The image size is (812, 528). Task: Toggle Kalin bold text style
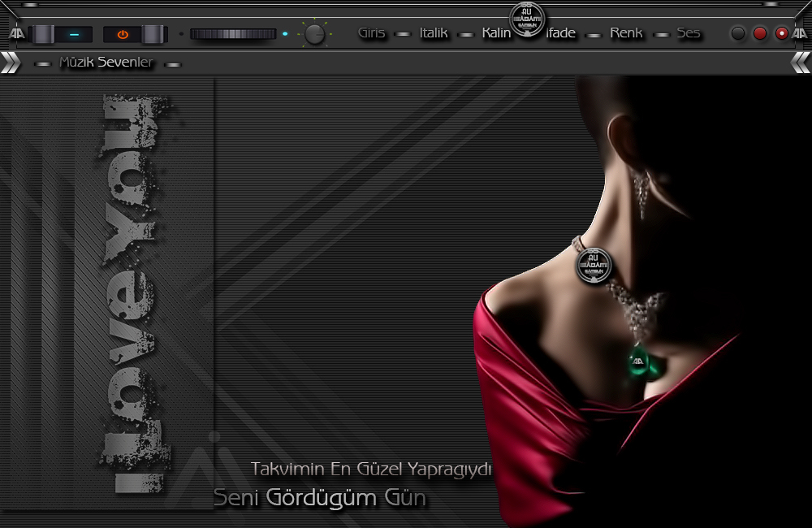[496, 33]
